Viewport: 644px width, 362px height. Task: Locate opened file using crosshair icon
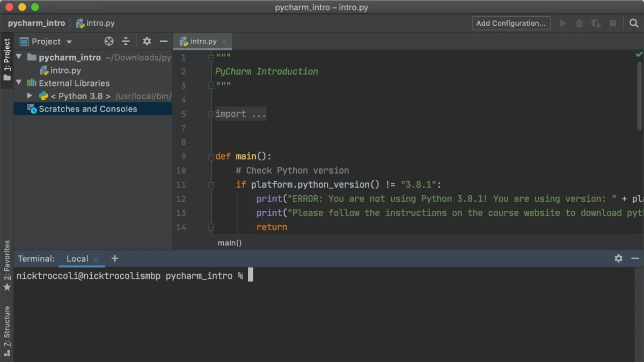coord(109,41)
